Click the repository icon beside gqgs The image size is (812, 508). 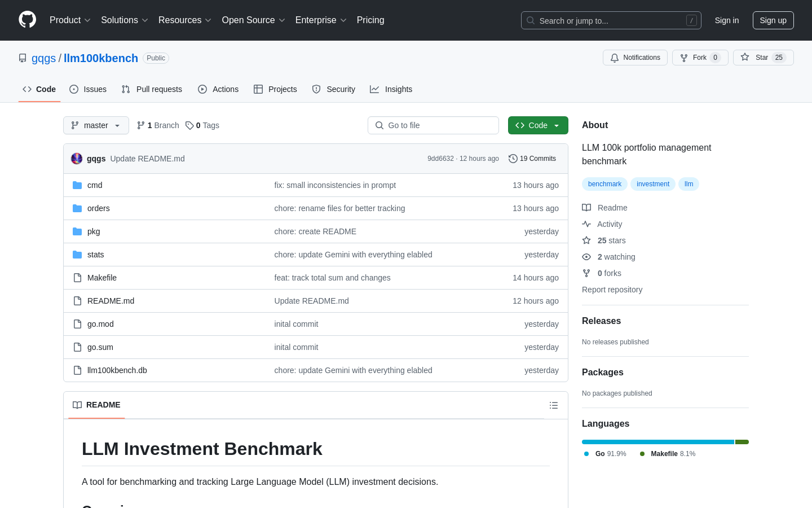pyautogui.click(x=23, y=58)
